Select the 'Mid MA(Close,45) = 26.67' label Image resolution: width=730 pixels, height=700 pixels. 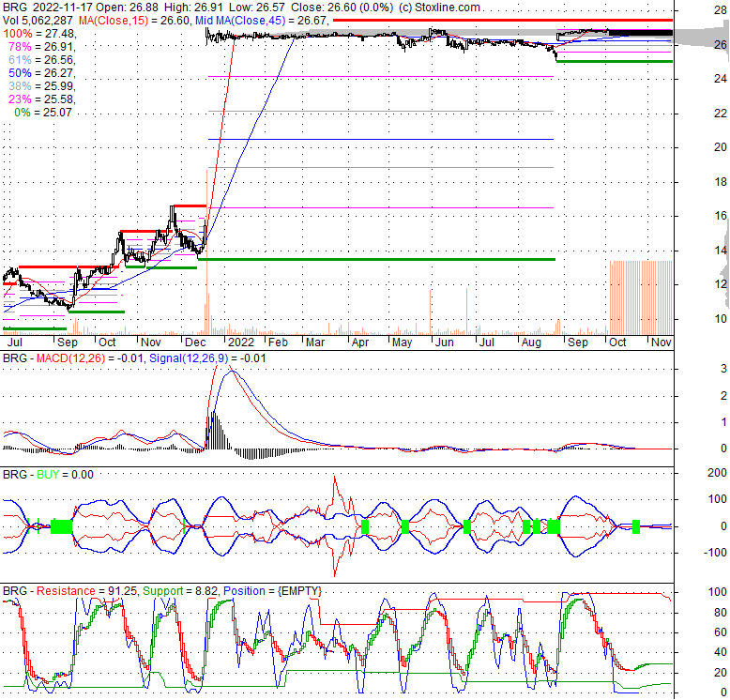pyautogui.click(x=262, y=21)
